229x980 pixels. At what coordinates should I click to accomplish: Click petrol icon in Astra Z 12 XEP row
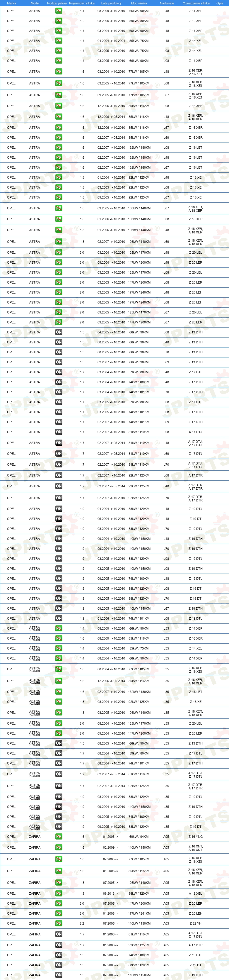(59, 21)
